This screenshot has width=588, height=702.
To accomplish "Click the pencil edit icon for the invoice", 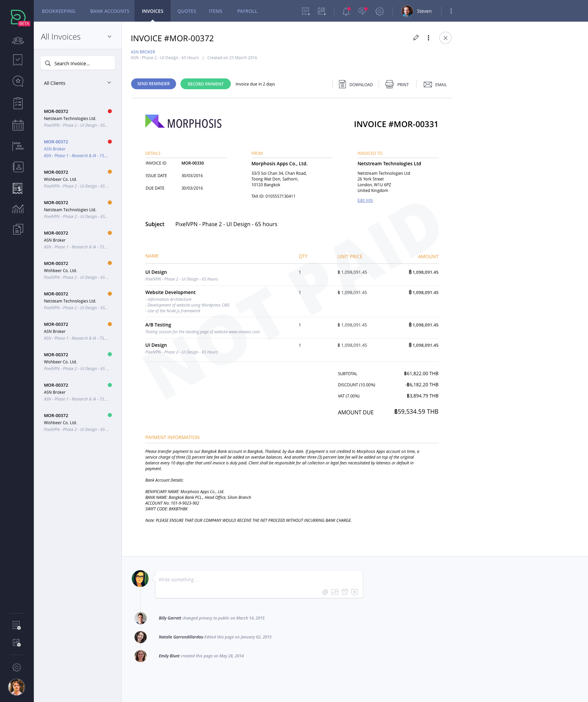I will (x=416, y=38).
